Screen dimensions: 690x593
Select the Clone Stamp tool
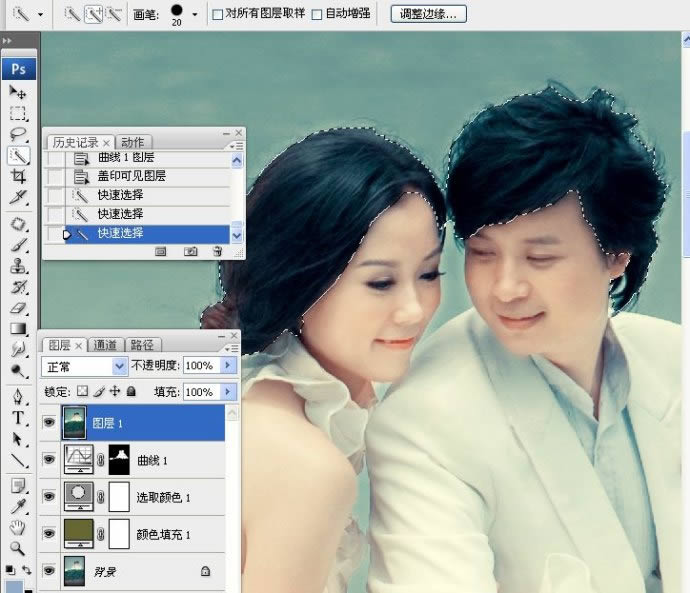tap(18, 267)
